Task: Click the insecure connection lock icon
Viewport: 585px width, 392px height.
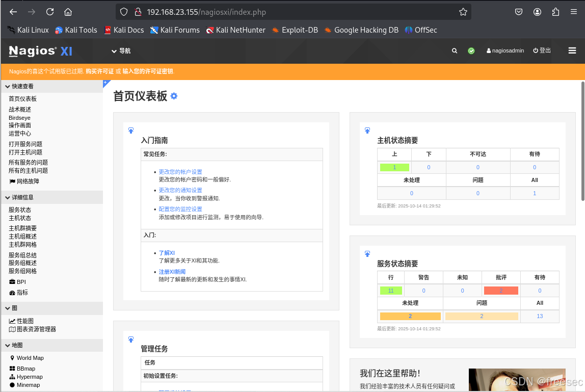Action: (x=138, y=12)
